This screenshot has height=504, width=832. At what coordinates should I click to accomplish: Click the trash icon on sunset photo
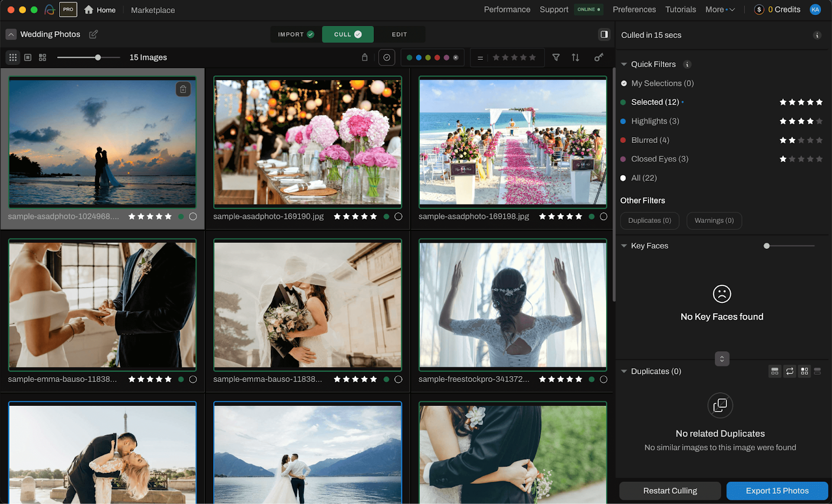pos(183,89)
